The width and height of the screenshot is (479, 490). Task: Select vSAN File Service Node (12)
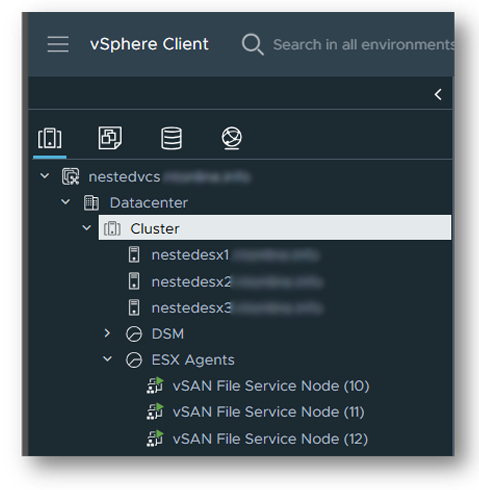(x=270, y=439)
